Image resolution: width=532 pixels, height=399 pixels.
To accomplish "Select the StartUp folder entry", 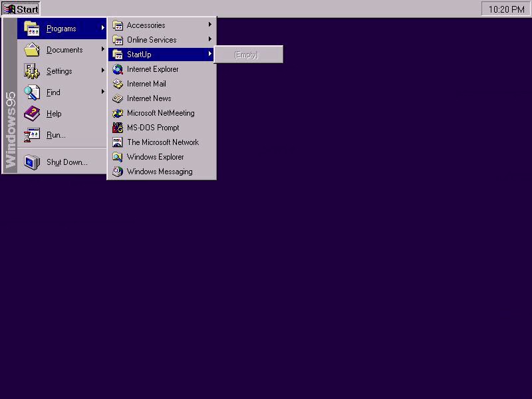I will click(x=139, y=55).
